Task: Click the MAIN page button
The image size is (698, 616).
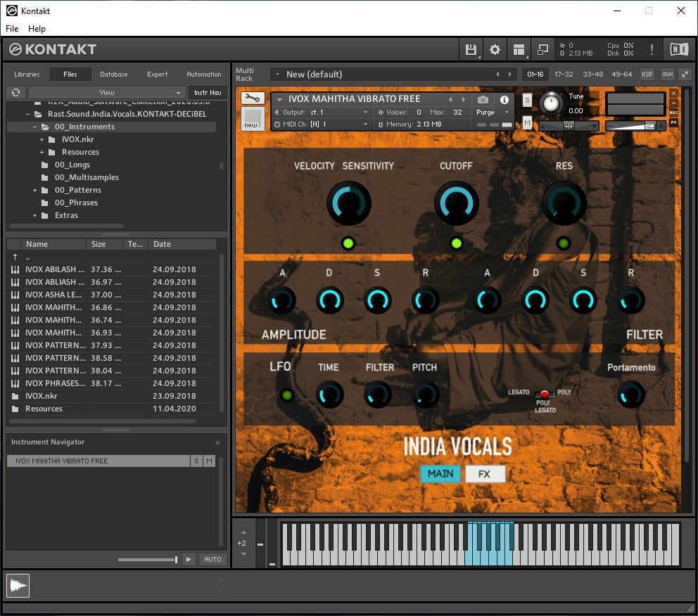Action: 440,474
